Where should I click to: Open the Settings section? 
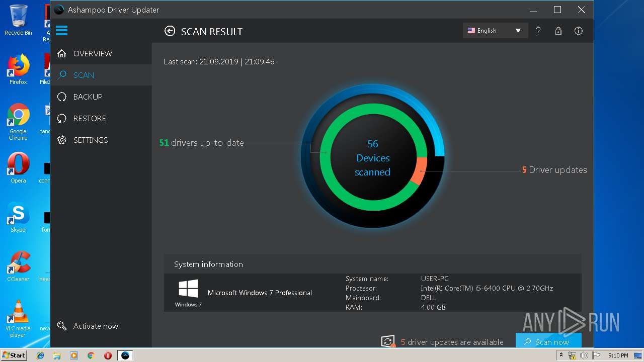click(x=101, y=140)
